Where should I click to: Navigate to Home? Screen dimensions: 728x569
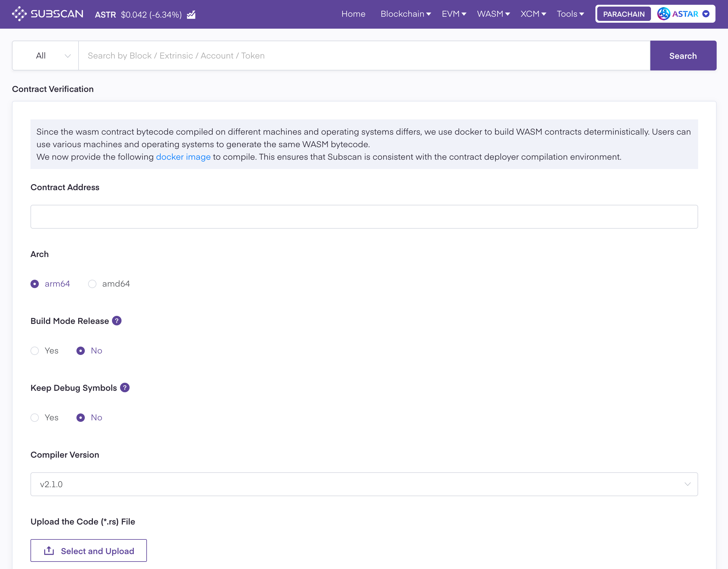(x=353, y=14)
